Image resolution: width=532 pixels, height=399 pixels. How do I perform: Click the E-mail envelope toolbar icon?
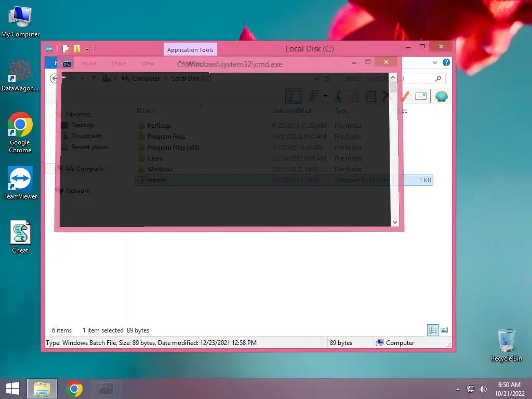coord(421,96)
